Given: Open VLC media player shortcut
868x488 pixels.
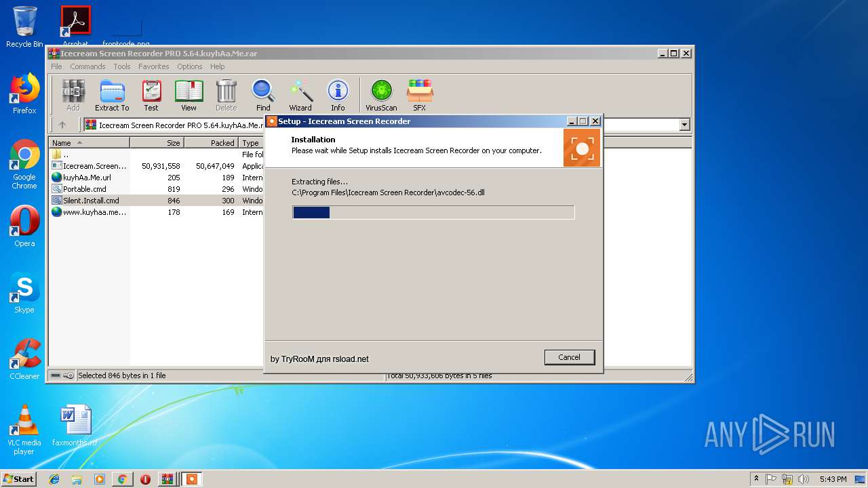Looking at the screenshot, I should (x=24, y=430).
